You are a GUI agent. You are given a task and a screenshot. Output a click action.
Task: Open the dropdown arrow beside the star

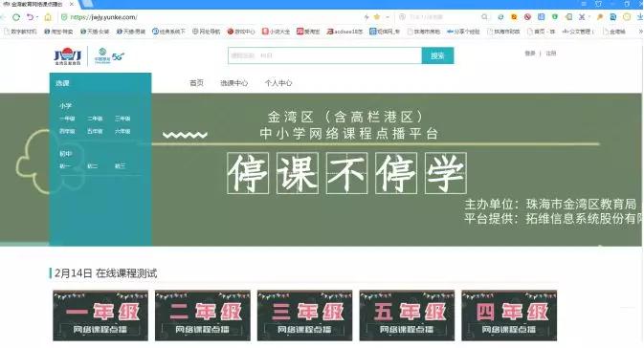pyautogui.click(x=387, y=17)
